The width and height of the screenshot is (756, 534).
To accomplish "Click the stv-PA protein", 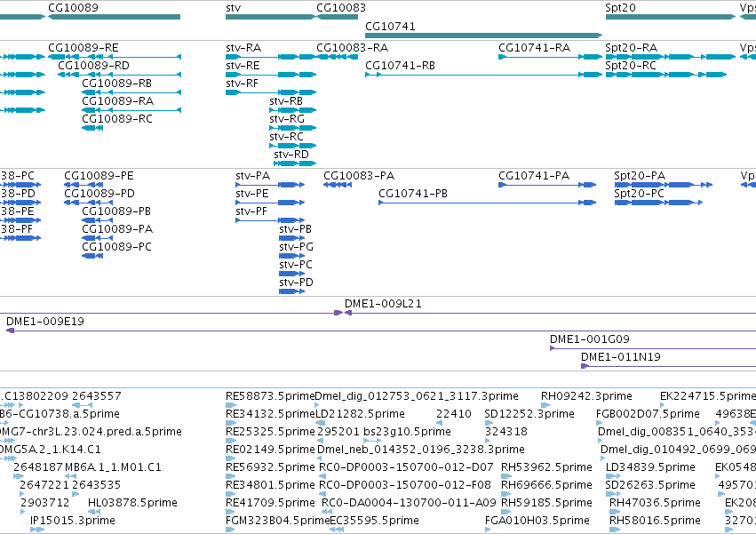I will (x=270, y=185).
